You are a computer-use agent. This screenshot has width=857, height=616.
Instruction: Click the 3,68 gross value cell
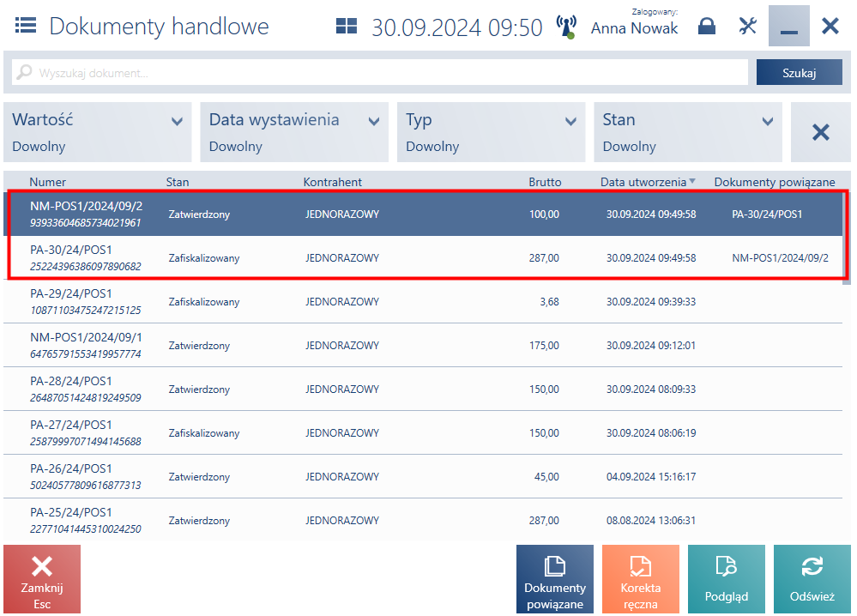[549, 302]
